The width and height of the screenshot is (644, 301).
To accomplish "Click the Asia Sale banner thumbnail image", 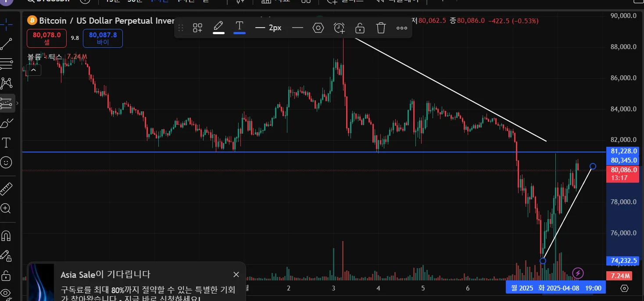I will tap(41, 282).
